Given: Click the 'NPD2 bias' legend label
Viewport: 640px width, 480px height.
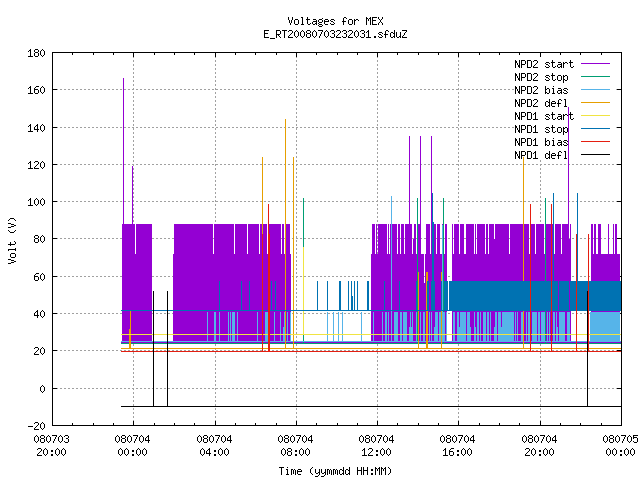Looking at the screenshot, I should click(541, 90).
